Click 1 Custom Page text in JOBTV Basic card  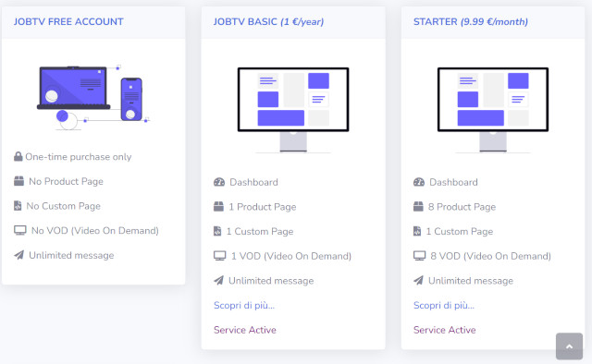260,231
